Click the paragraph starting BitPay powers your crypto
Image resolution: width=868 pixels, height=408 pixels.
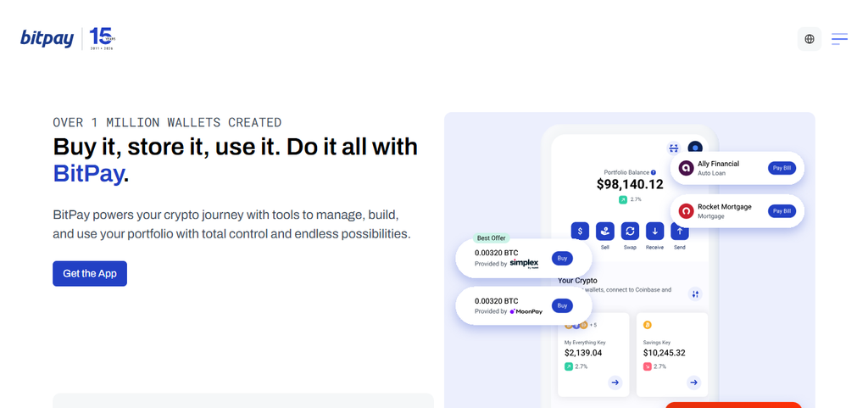pos(232,224)
